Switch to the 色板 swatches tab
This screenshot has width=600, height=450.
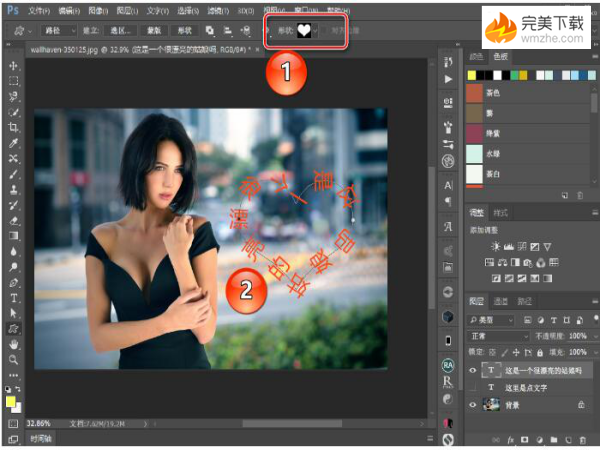(500, 57)
